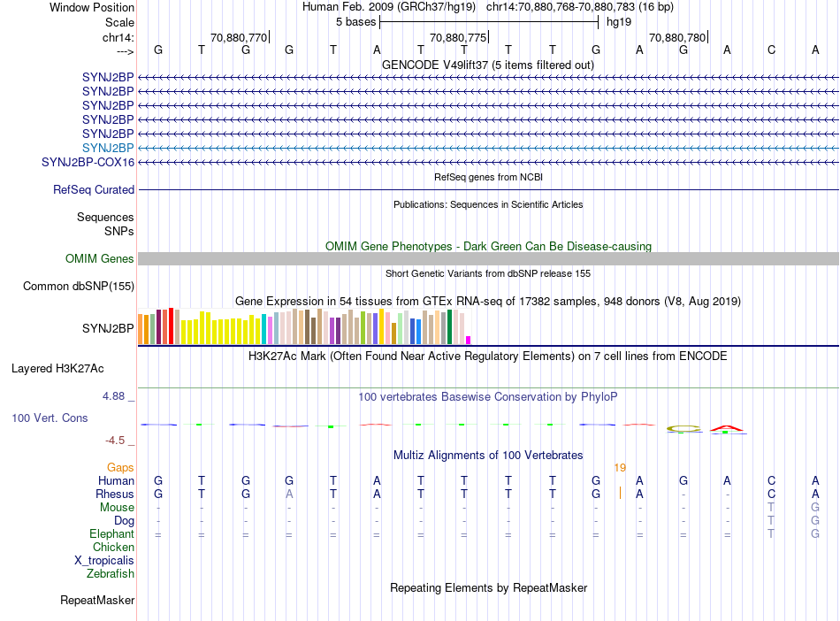Click the 4.88 PhyloP upper limit value

pyautogui.click(x=113, y=396)
